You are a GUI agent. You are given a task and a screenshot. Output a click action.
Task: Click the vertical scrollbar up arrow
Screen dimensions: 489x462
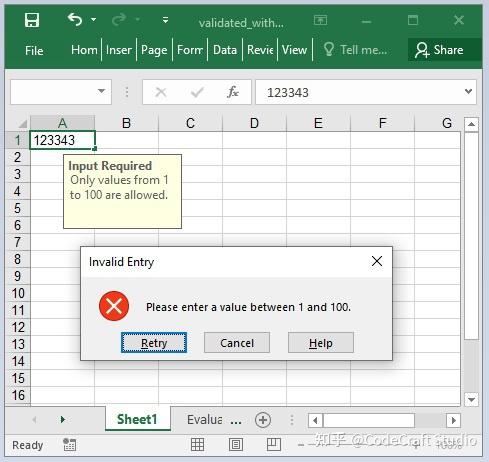(x=471, y=125)
